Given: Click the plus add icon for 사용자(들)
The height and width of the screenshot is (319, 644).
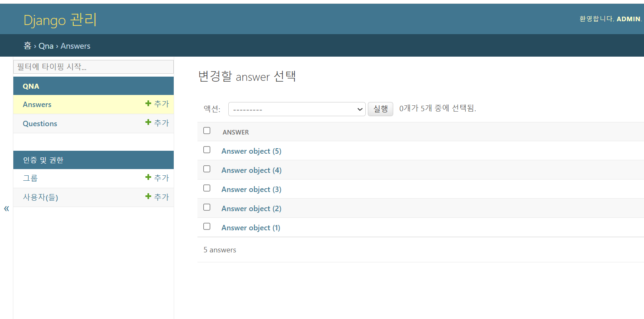Looking at the screenshot, I should point(148,196).
